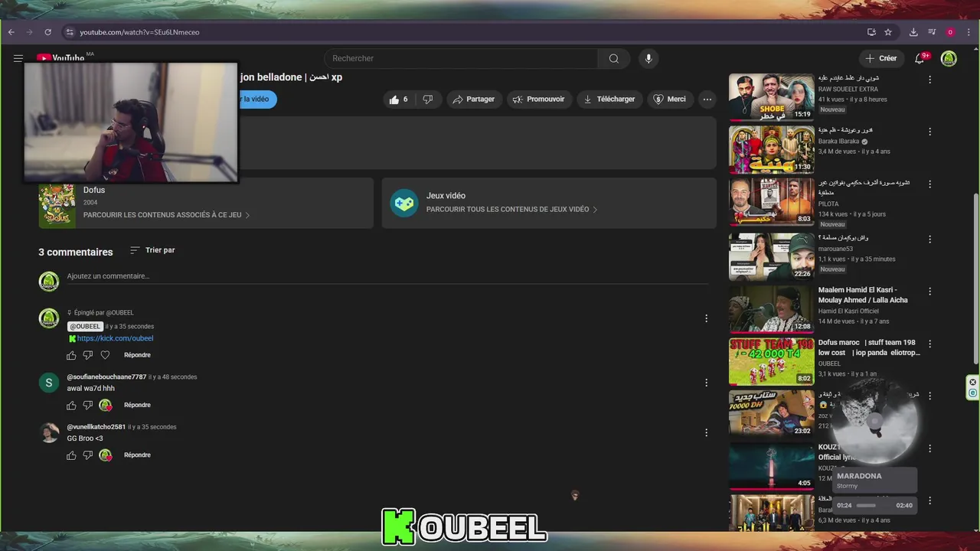980x551 pixels.
Task: Open the PILOTA 8:03 video thumbnail
Action: click(771, 201)
